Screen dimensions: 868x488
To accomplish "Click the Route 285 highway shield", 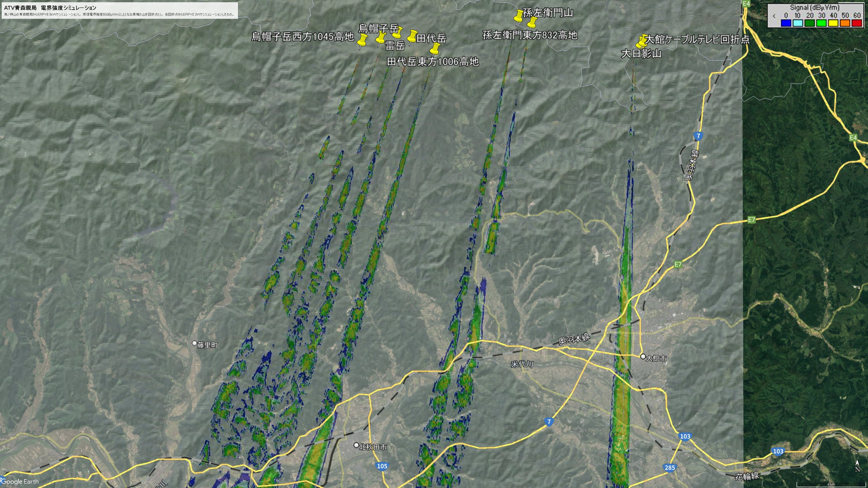I will coord(670,467).
